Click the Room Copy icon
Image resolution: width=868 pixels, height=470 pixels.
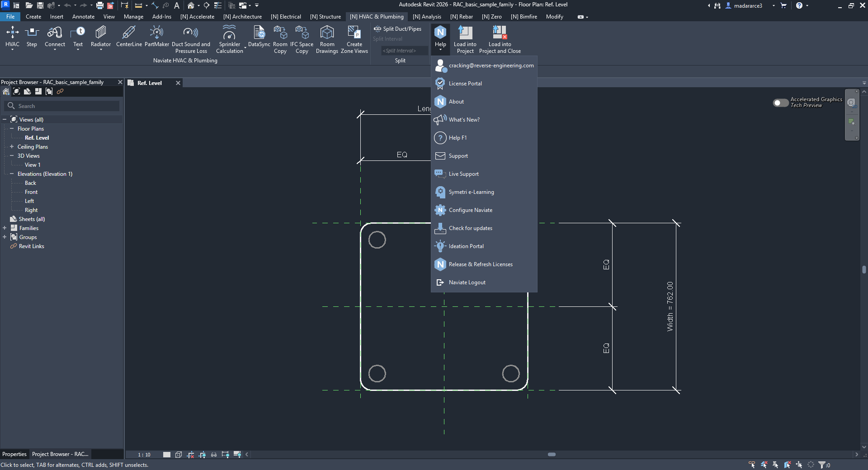pyautogui.click(x=280, y=39)
